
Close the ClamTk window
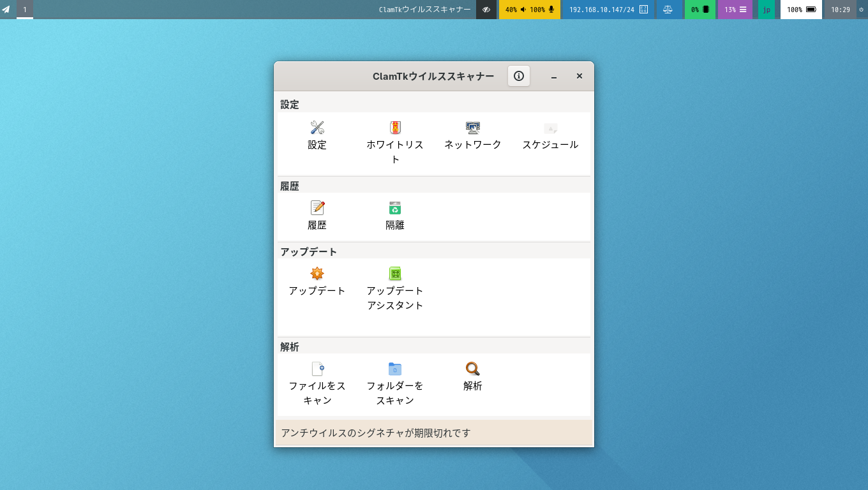[x=580, y=76]
